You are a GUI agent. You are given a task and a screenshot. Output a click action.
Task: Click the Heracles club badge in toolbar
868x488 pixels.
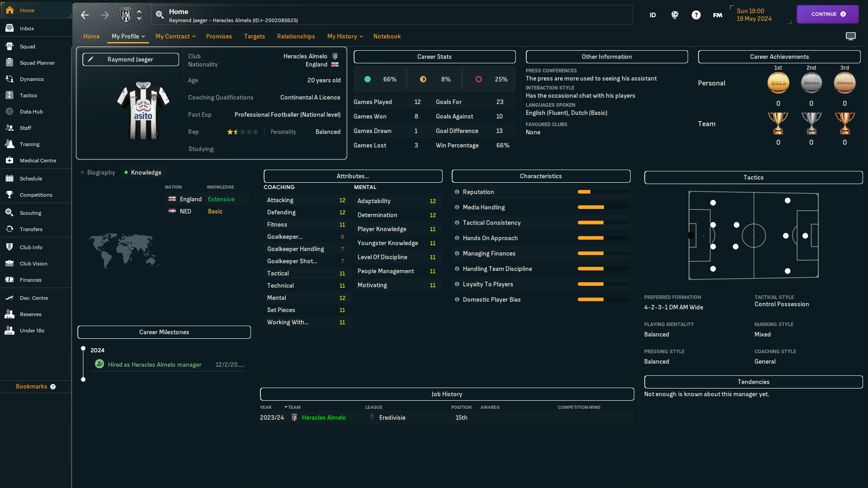(126, 15)
